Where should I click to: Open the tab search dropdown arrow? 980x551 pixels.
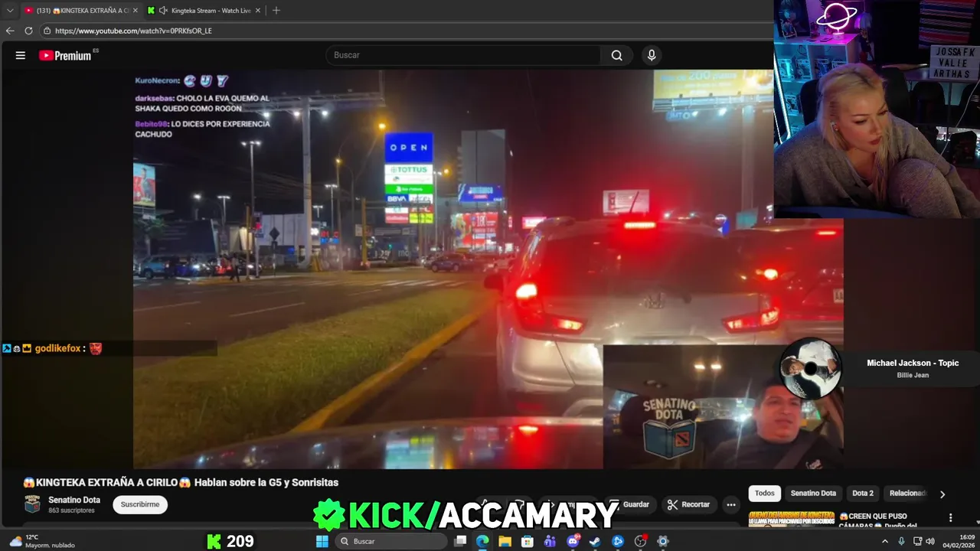pyautogui.click(x=10, y=11)
